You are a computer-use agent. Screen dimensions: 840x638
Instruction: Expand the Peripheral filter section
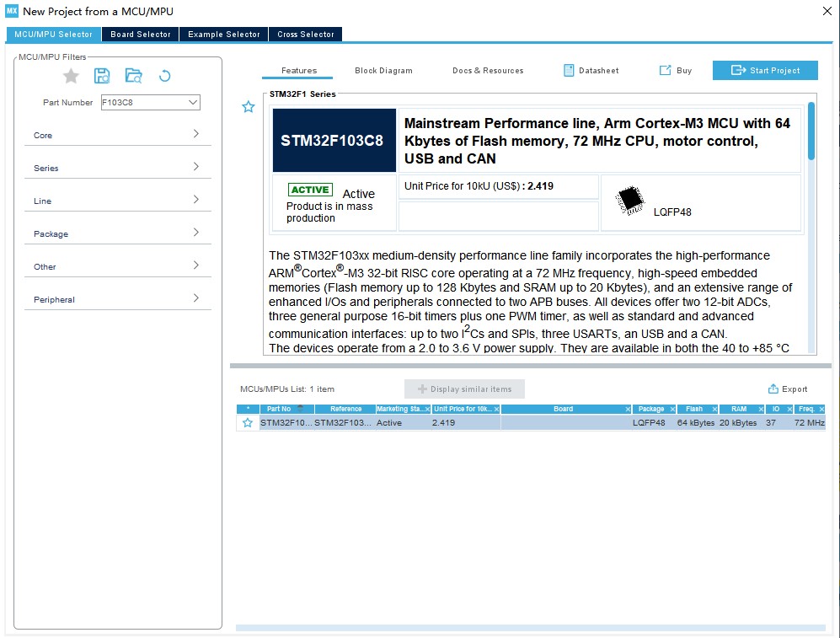tap(118, 299)
